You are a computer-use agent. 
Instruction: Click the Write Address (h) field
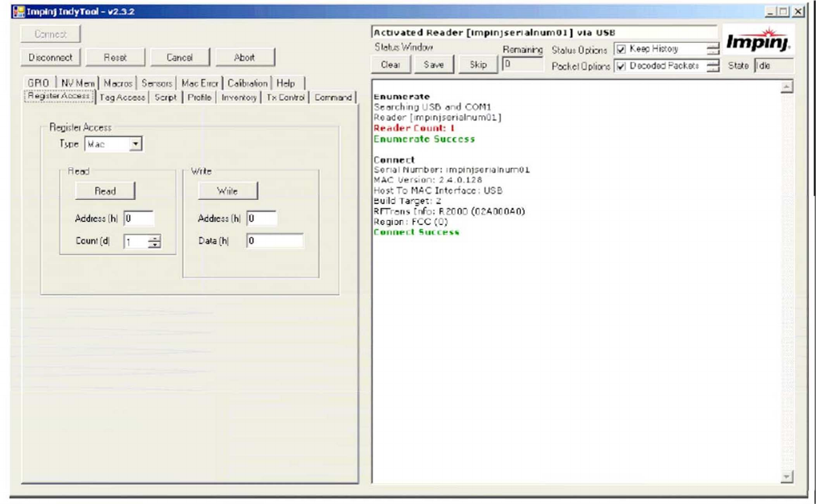tap(261, 219)
